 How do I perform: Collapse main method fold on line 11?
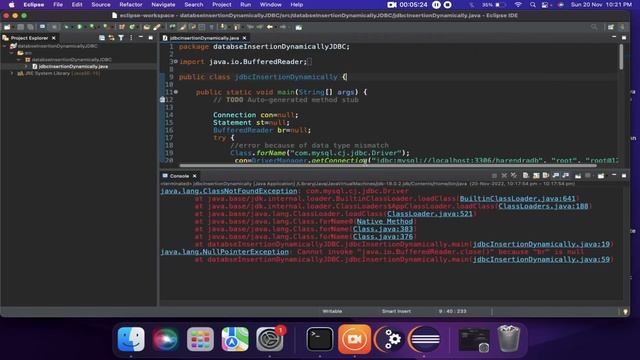[176, 92]
